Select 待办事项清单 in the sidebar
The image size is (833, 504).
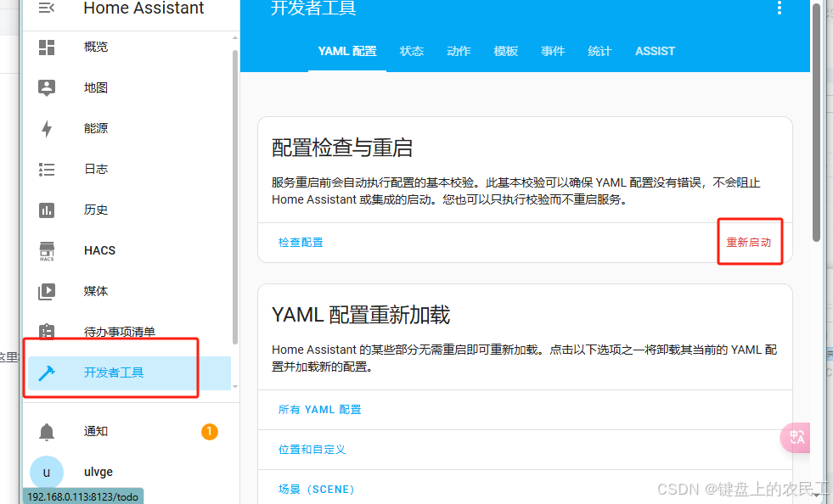click(x=120, y=333)
